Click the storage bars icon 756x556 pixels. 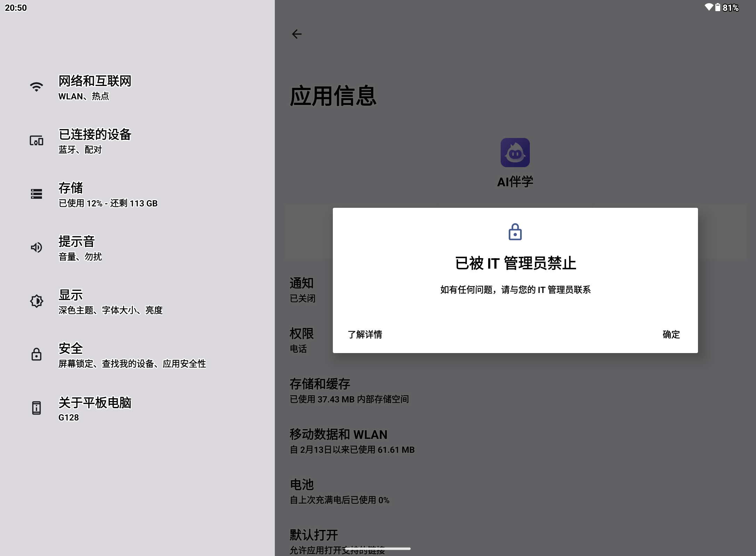[36, 194]
